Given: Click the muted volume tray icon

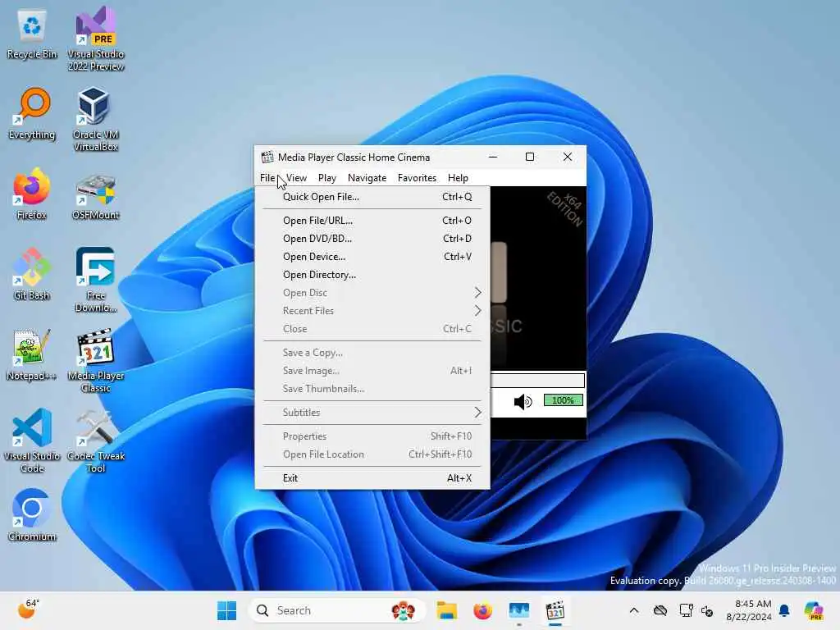Looking at the screenshot, I should (707, 610).
